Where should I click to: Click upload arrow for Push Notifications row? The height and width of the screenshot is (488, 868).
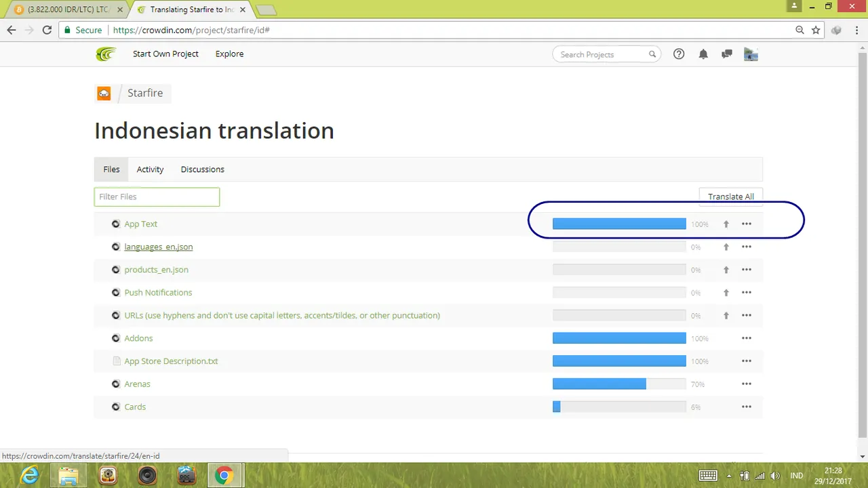[x=726, y=293]
